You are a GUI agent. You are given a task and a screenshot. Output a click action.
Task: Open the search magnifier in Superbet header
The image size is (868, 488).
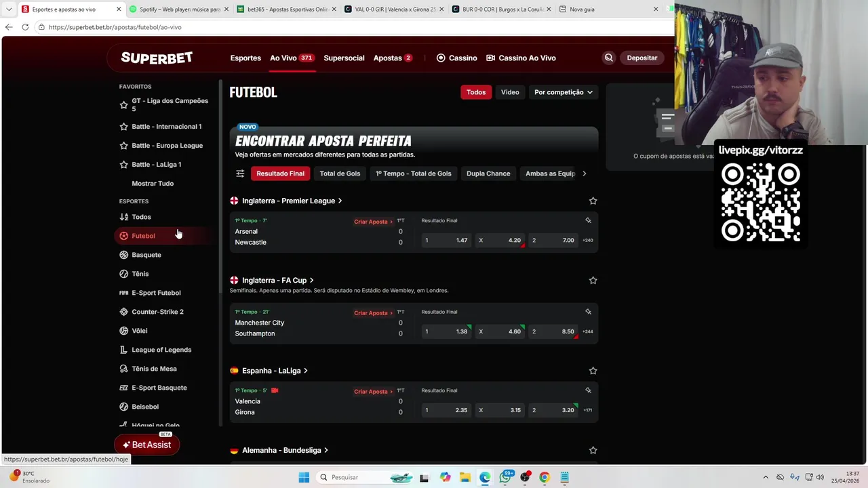tap(608, 58)
